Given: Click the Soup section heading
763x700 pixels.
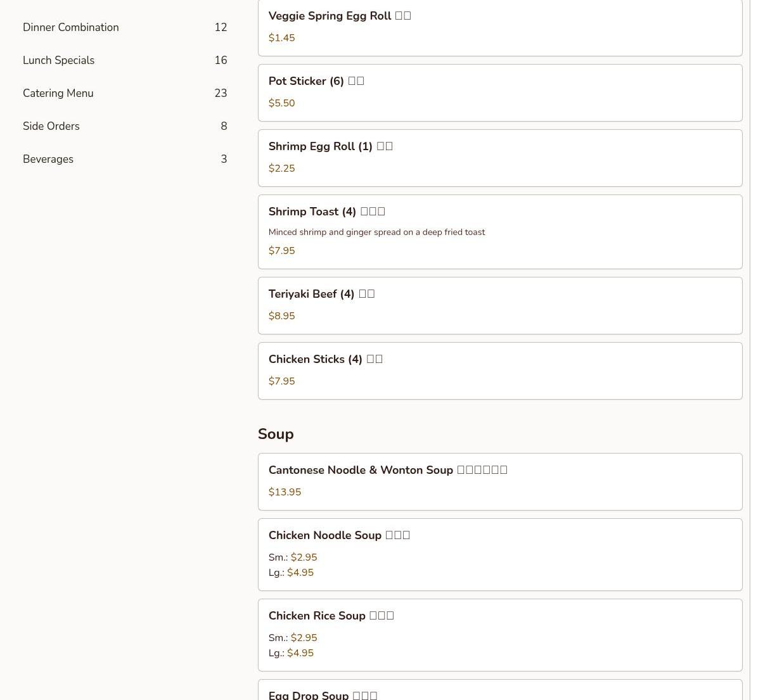Looking at the screenshot, I should [x=276, y=434].
